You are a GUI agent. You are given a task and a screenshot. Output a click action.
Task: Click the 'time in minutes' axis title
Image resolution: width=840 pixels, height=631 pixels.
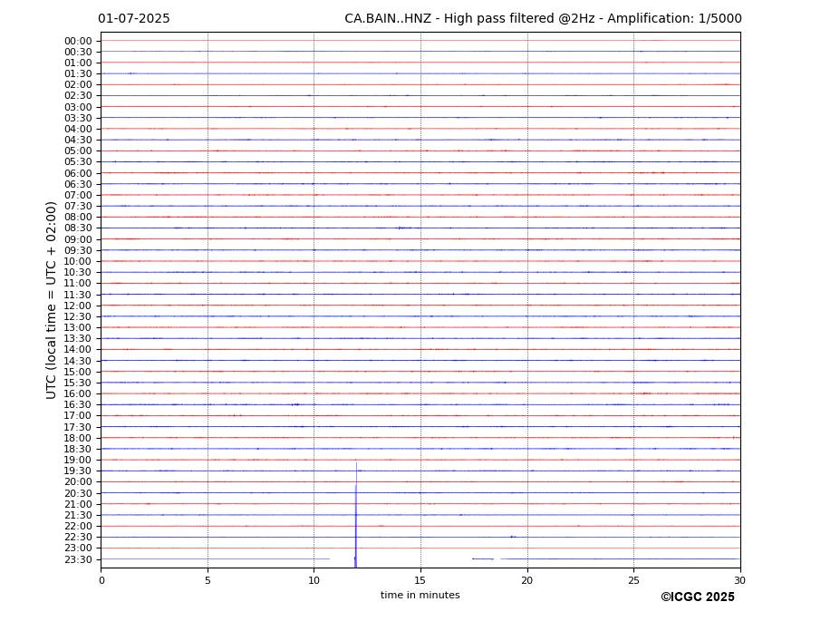tap(420, 595)
